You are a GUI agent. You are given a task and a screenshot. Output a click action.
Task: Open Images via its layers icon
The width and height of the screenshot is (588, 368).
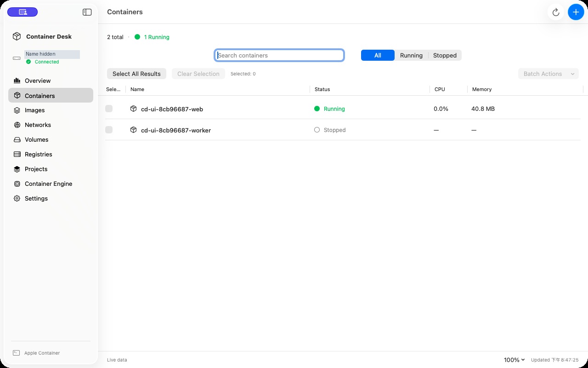[17, 110]
